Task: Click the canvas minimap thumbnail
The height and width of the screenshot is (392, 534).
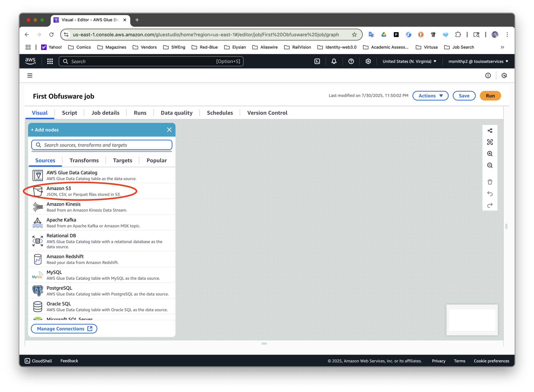Action: click(472, 320)
